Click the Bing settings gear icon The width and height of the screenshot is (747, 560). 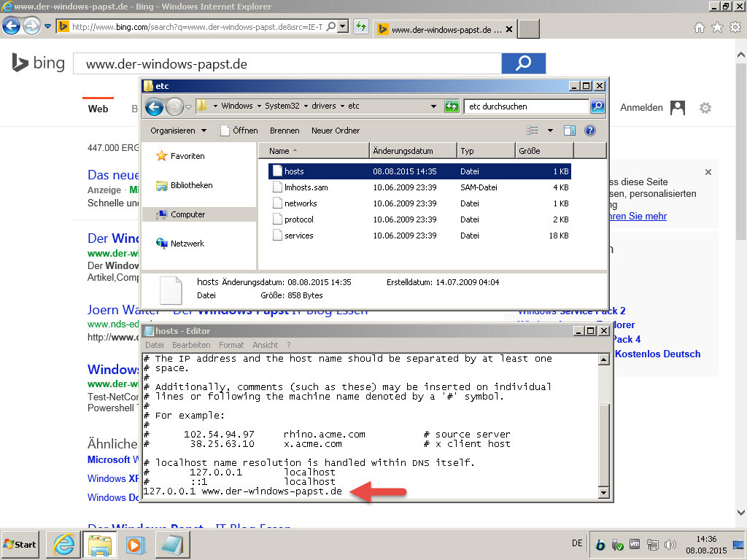click(705, 108)
